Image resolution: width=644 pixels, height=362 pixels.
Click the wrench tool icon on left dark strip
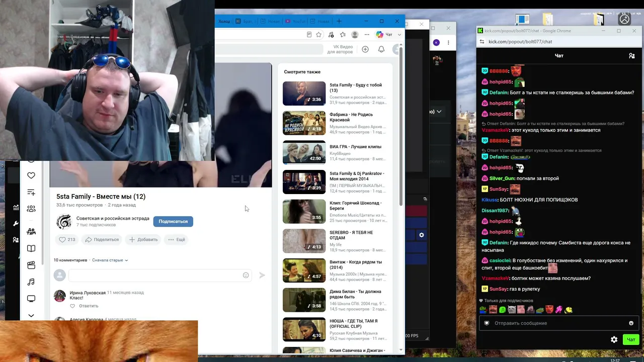coord(16,223)
